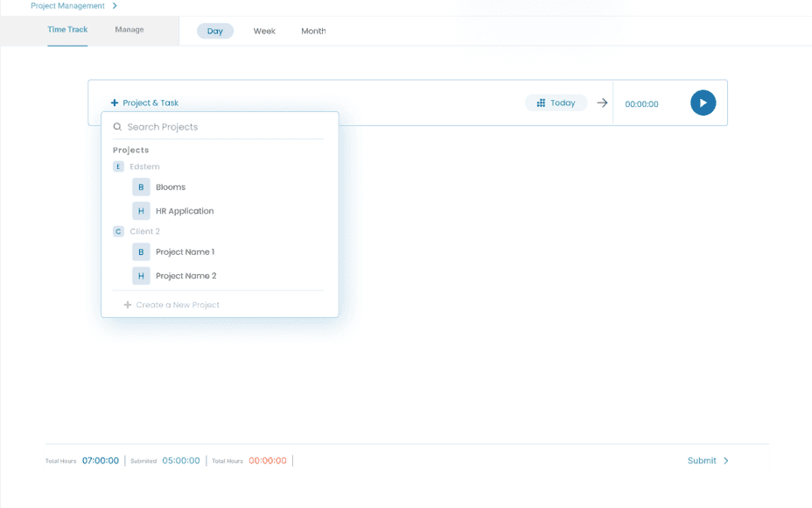Switch to the Week view

(264, 32)
